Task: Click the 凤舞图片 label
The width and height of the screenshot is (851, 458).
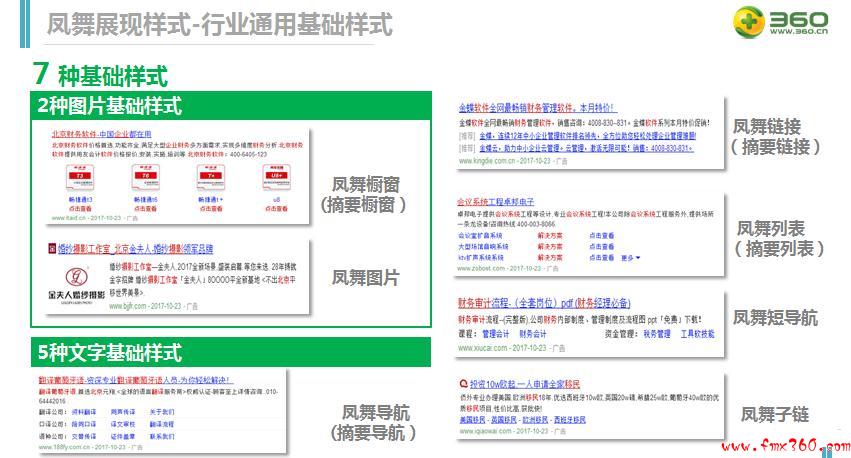Action: click(365, 278)
